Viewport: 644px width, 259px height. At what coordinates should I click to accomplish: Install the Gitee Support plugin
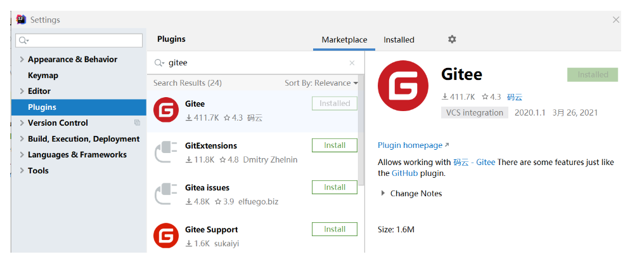click(x=335, y=229)
